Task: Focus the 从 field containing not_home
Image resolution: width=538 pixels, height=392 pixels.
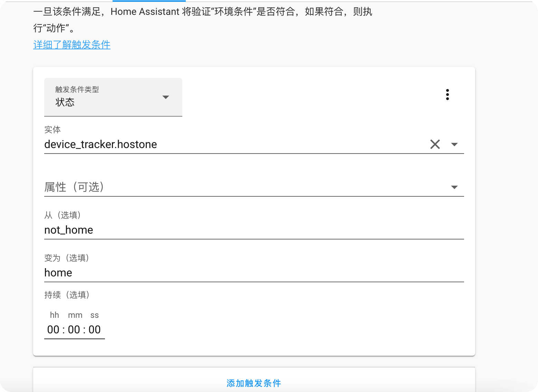Action: (x=254, y=230)
